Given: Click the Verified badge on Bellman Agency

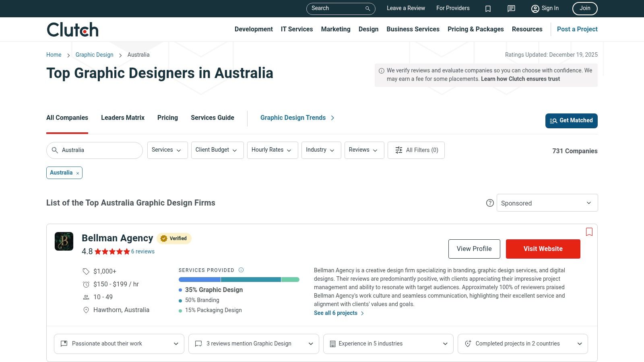Looking at the screenshot, I should coord(174,238).
